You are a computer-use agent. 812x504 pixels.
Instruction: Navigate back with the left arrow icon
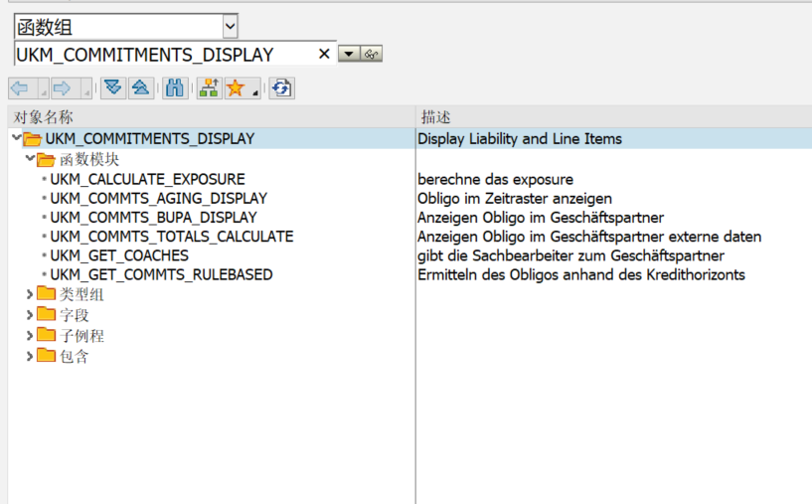(x=22, y=88)
